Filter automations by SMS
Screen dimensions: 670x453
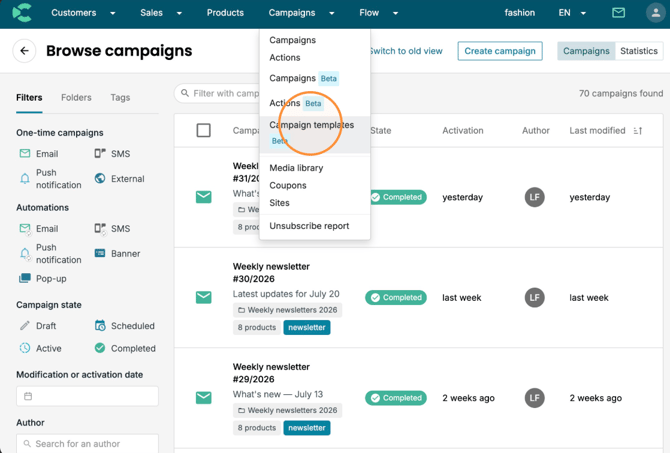[x=112, y=229]
